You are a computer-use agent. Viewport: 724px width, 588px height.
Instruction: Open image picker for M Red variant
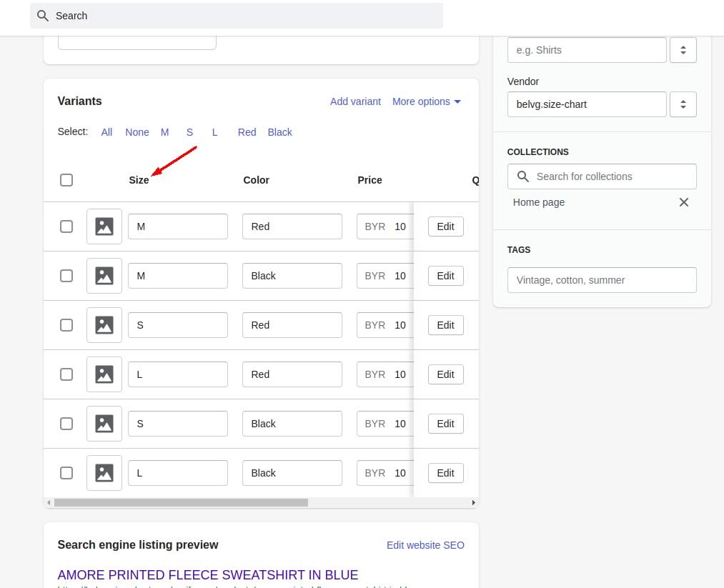click(x=104, y=226)
